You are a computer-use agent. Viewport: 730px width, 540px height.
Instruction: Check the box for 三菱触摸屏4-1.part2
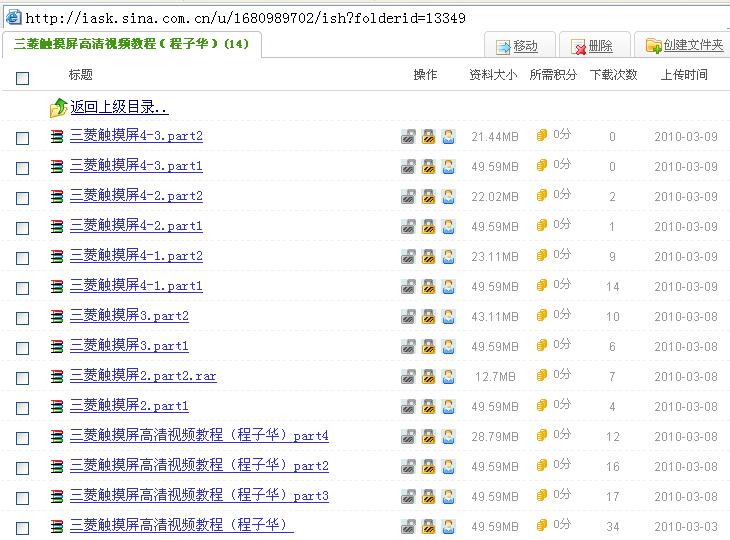[x=22, y=258]
